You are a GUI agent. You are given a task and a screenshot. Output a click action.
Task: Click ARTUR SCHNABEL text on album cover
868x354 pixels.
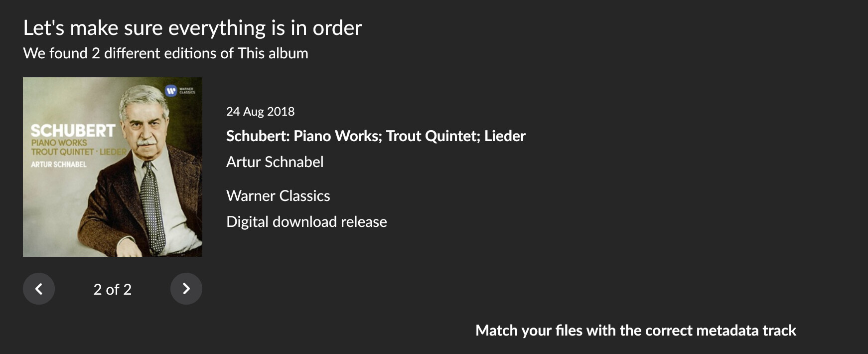coord(59,165)
